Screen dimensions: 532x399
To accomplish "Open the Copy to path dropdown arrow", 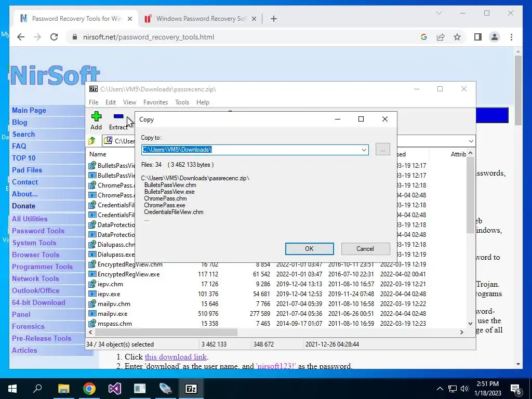I will (x=364, y=150).
